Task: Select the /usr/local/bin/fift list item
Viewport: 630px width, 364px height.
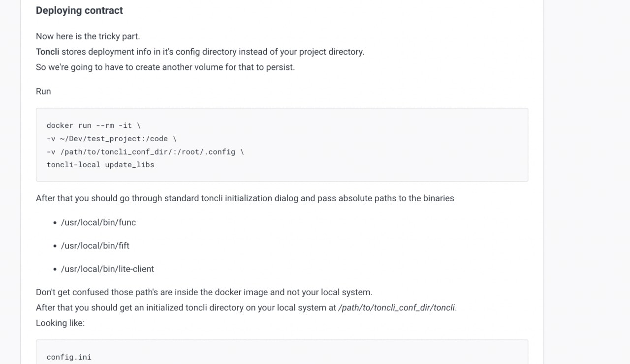Action: [x=95, y=245]
